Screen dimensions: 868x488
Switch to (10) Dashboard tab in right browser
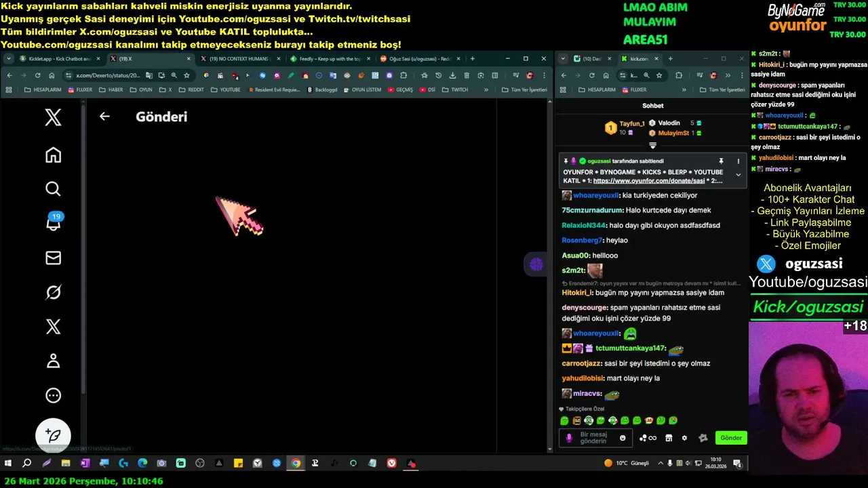pos(592,59)
